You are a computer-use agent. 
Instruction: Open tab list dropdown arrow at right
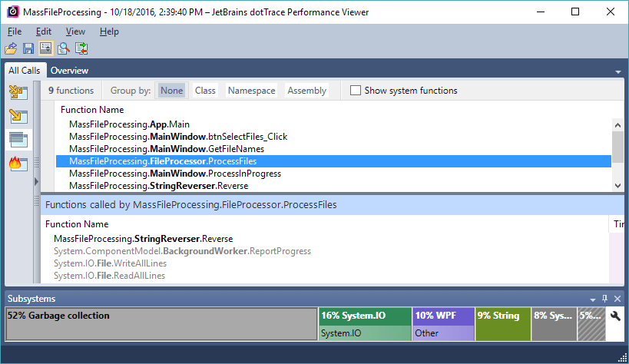(x=618, y=72)
